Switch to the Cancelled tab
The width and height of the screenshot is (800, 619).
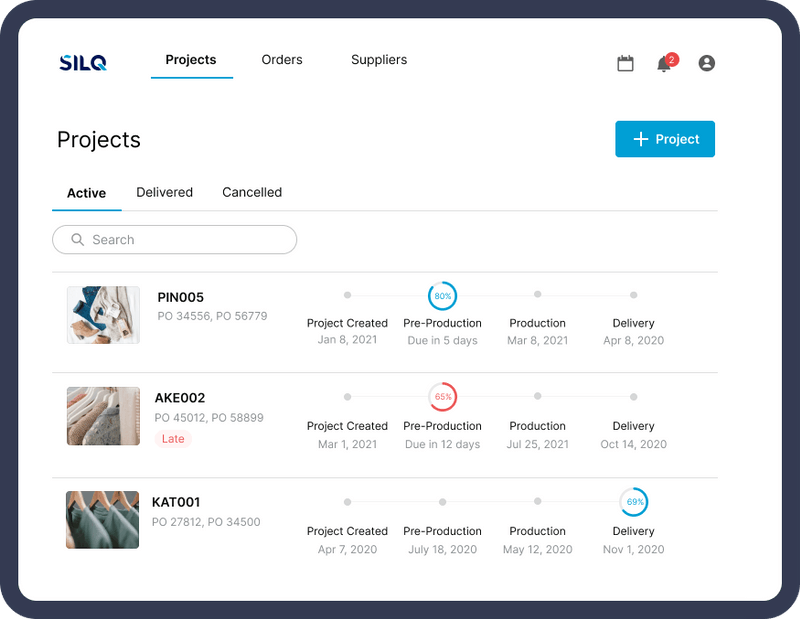[251, 192]
